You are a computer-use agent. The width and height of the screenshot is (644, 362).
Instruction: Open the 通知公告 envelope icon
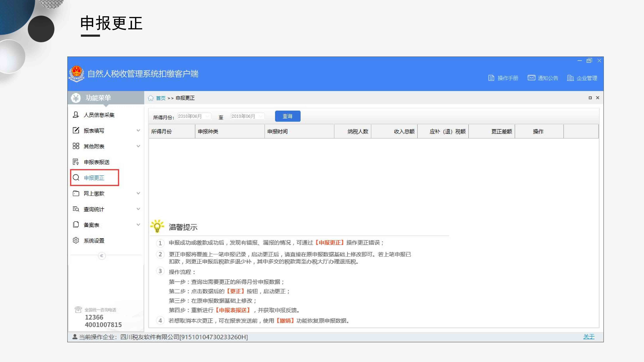(531, 78)
